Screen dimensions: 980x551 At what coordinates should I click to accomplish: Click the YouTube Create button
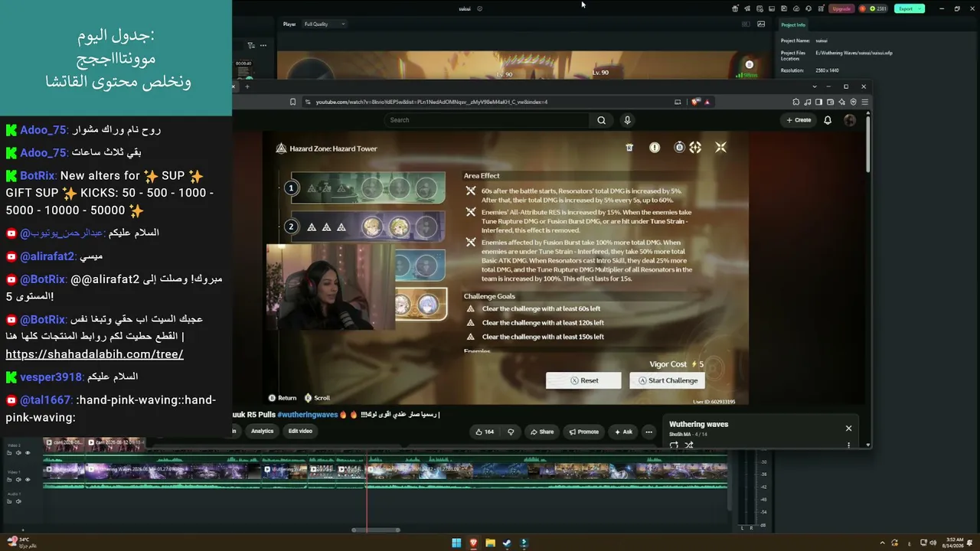(799, 120)
